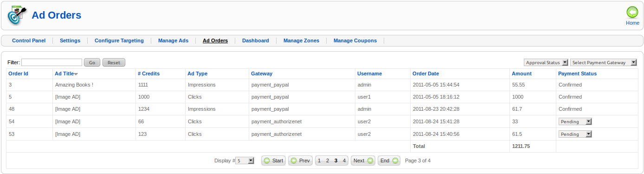The image size is (644, 174).
Task: Select the Ad Orders menu item
Action: click(215, 40)
